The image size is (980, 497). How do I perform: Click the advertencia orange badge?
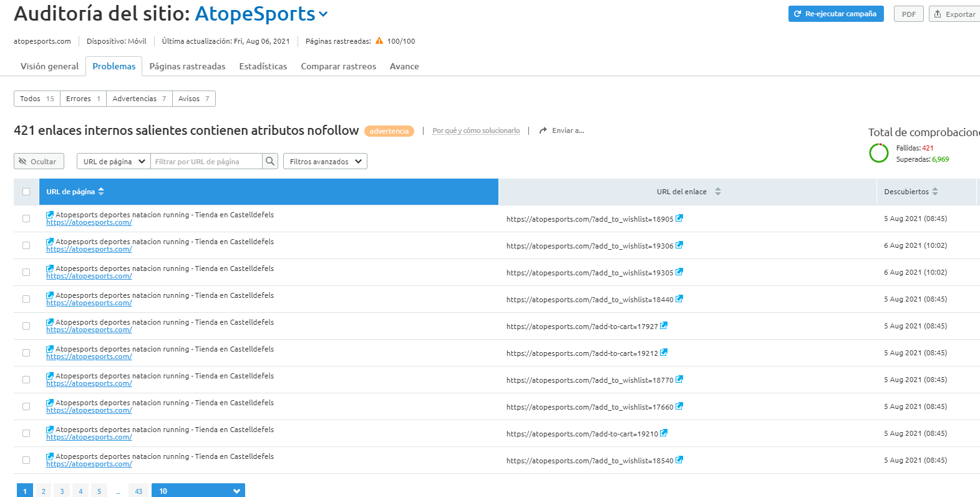pos(389,131)
